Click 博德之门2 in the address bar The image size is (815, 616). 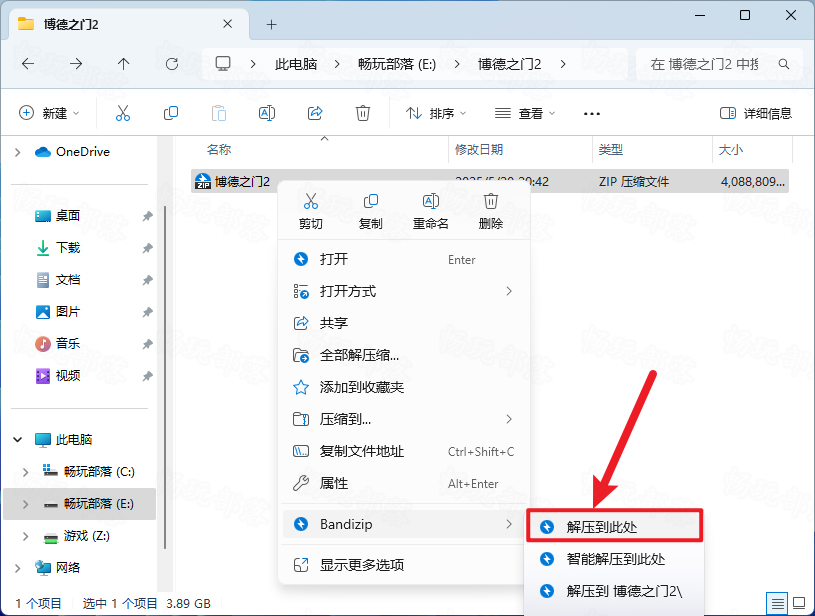(509, 64)
